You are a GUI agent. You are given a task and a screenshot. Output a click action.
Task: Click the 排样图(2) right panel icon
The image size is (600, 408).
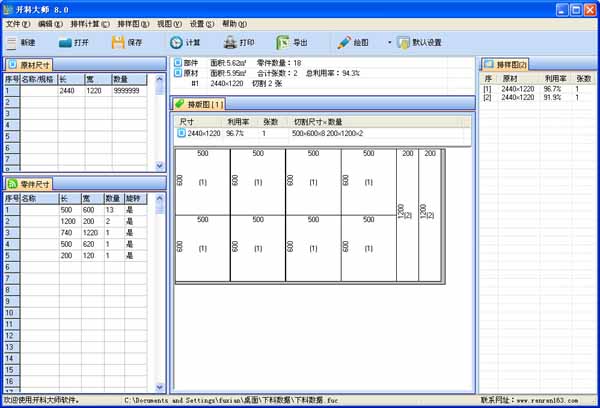point(489,64)
